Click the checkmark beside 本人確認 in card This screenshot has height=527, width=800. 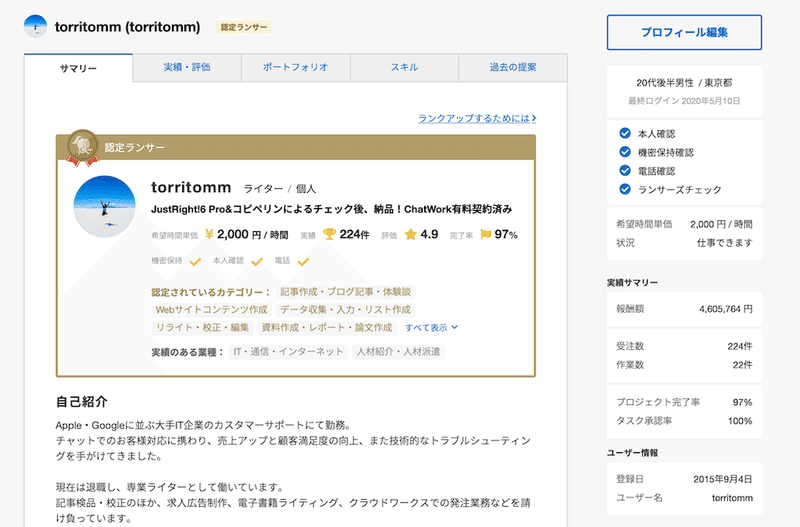click(257, 262)
